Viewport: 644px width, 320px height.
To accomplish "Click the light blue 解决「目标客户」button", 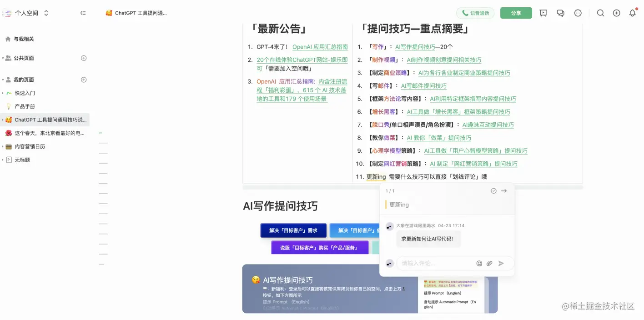I will [355, 230].
